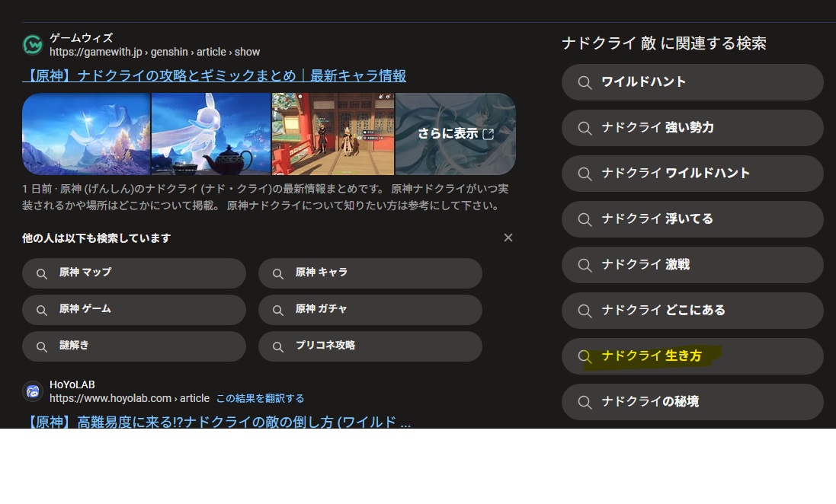This screenshot has width=836, height=504.
Task: Choose ナドクライ どこにある related search
Action: pos(692,311)
